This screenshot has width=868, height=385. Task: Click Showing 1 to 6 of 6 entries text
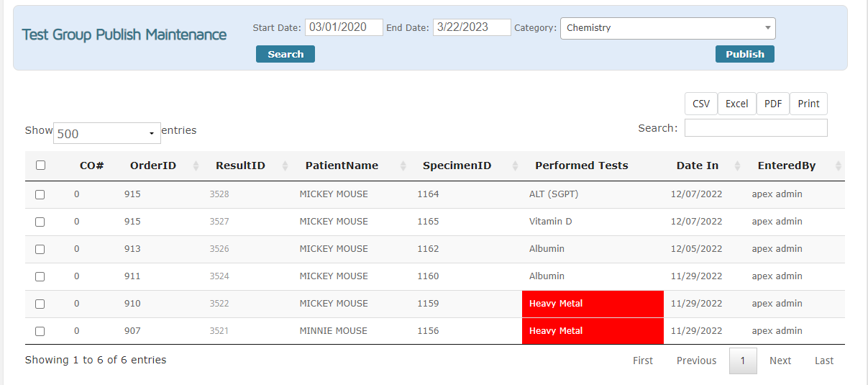point(96,360)
